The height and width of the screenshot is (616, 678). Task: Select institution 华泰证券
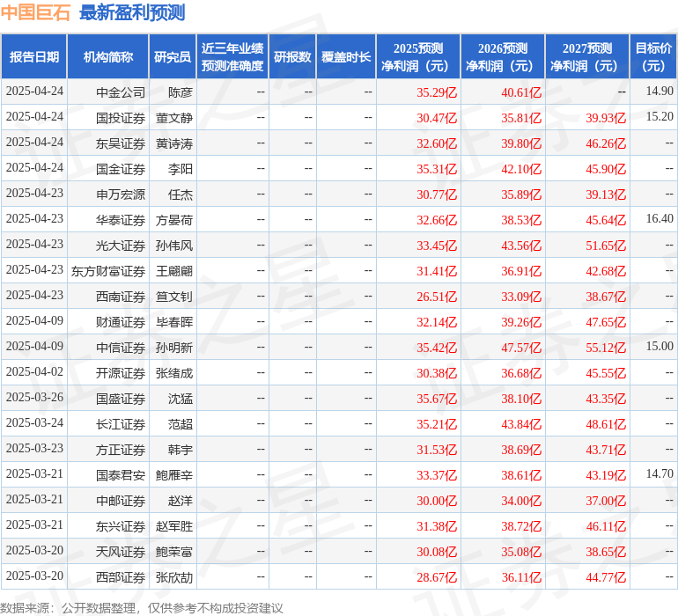pyautogui.click(x=121, y=220)
